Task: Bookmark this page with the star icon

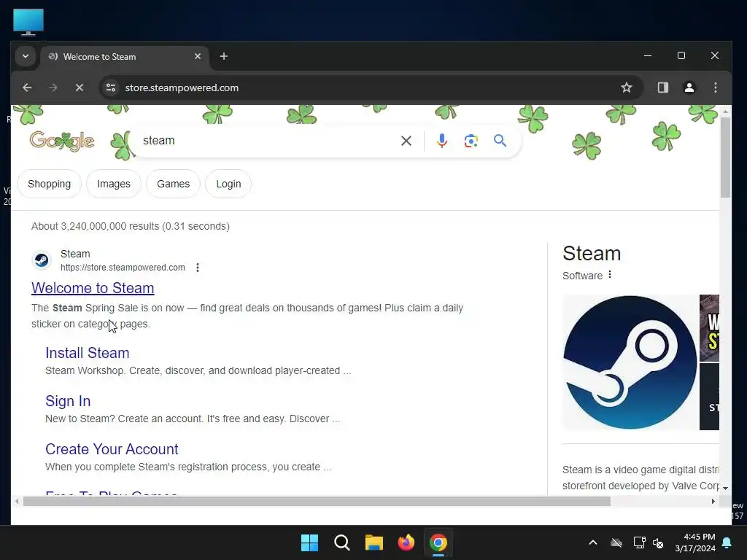Action: [x=627, y=87]
